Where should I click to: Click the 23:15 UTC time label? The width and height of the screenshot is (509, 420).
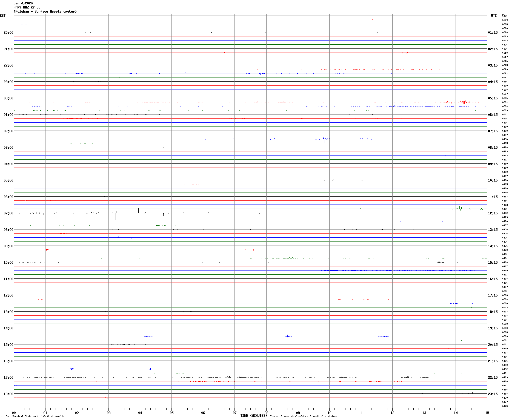point(493,394)
